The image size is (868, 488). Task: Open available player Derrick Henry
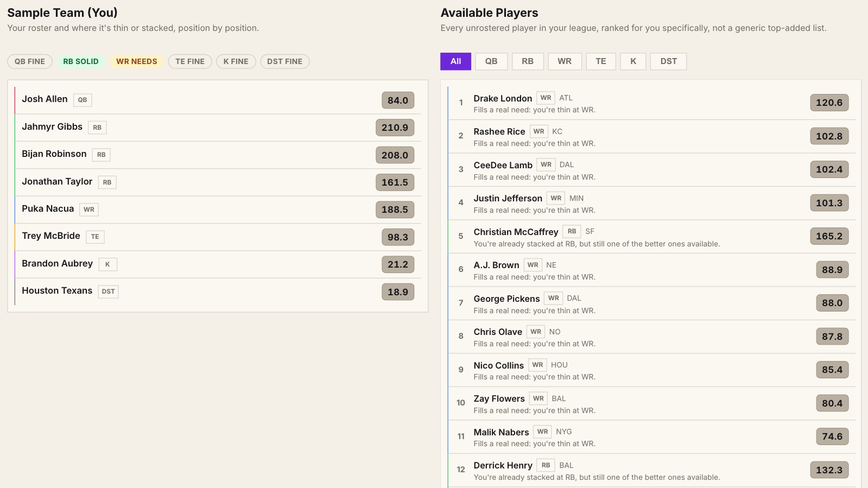[x=651, y=471]
